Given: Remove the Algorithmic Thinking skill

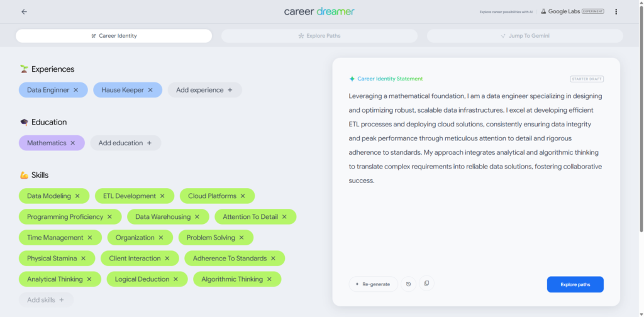Looking at the screenshot, I should coord(269,279).
